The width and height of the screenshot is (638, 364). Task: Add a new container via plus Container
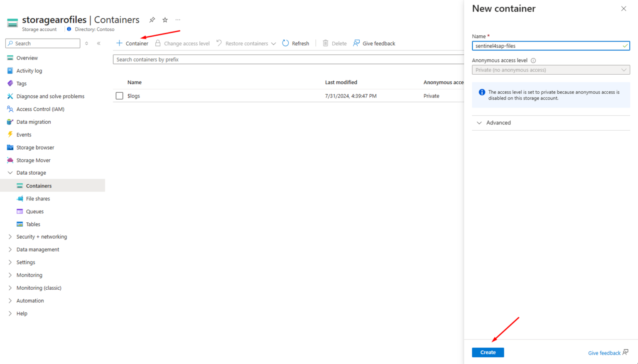click(x=132, y=43)
